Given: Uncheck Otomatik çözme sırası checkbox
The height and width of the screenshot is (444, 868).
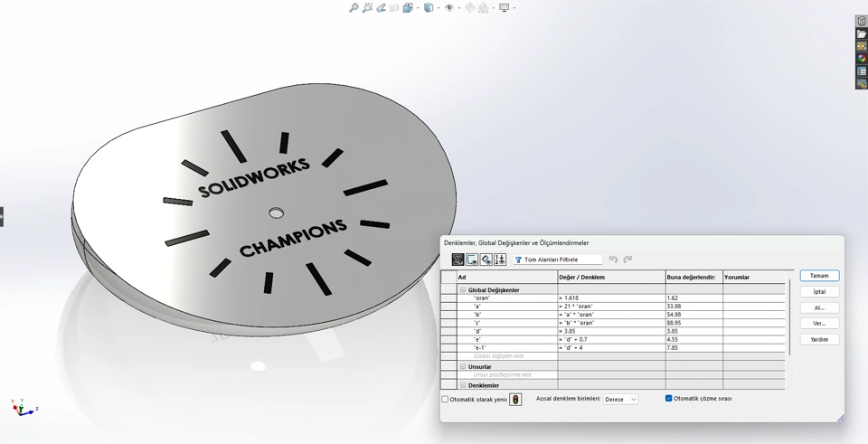Looking at the screenshot, I should click(668, 398).
